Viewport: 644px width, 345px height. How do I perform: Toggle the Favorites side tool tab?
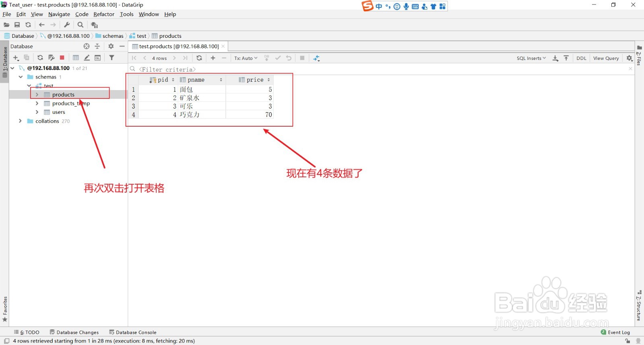[5, 309]
